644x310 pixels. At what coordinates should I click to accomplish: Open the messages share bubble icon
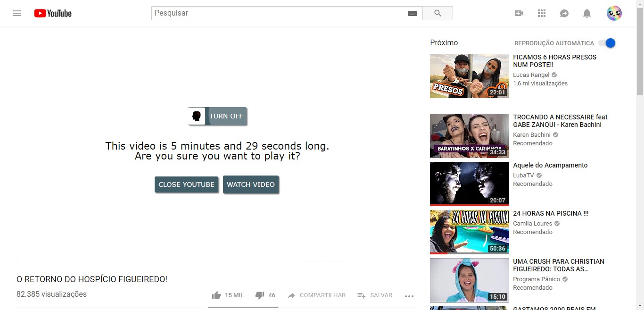pos(564,13)
